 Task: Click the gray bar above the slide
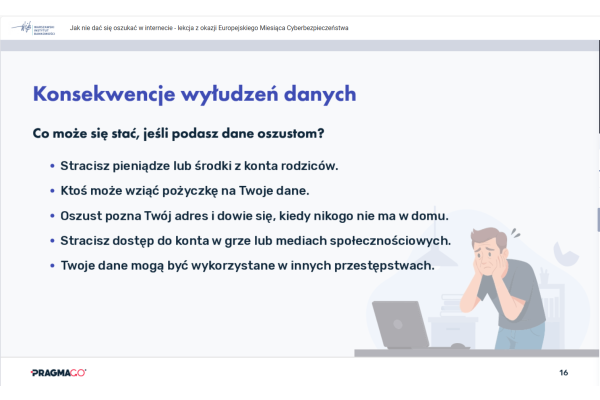(x=300, y=46)
